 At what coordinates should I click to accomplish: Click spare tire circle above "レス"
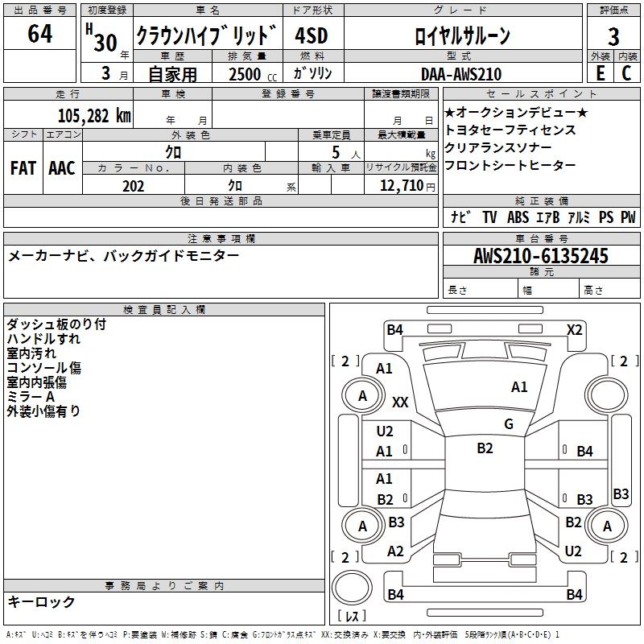pos(352,588)
